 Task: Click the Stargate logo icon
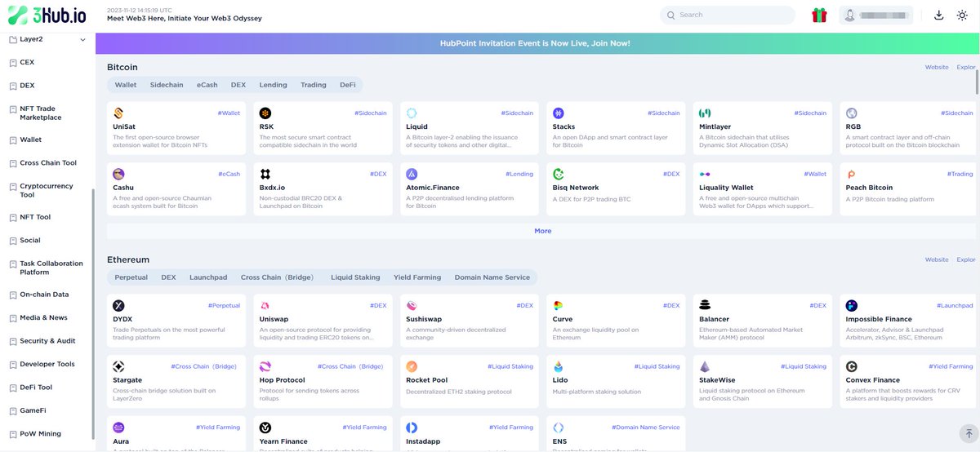(118, 367)
